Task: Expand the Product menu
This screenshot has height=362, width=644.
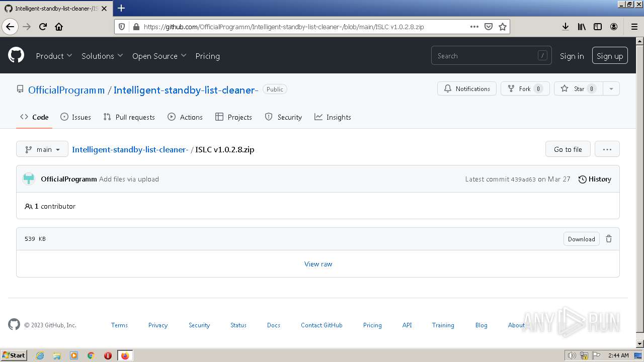Action: pos(54,56)
